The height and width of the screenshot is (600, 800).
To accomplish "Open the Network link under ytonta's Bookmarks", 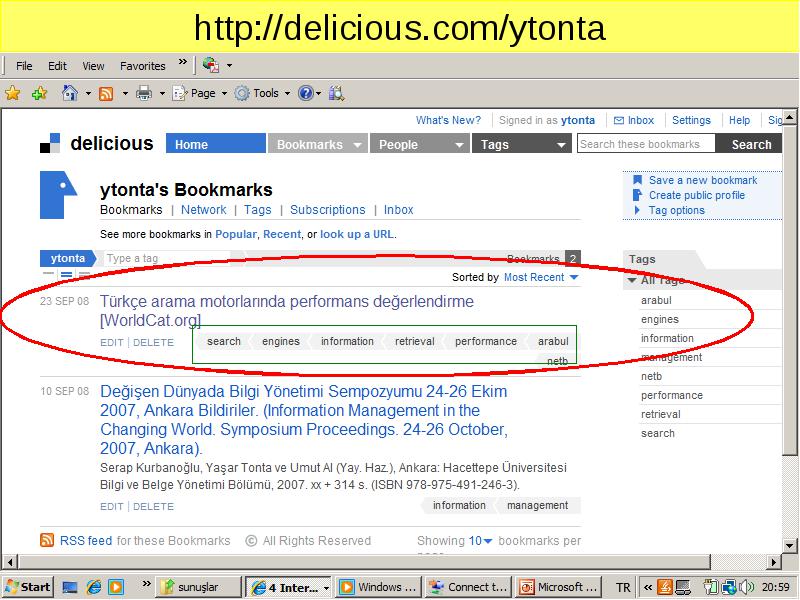I will point(204,210).
